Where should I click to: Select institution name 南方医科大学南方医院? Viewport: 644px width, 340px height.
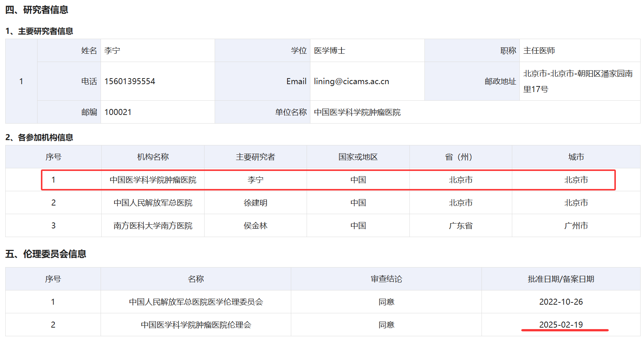click(153, 225)
